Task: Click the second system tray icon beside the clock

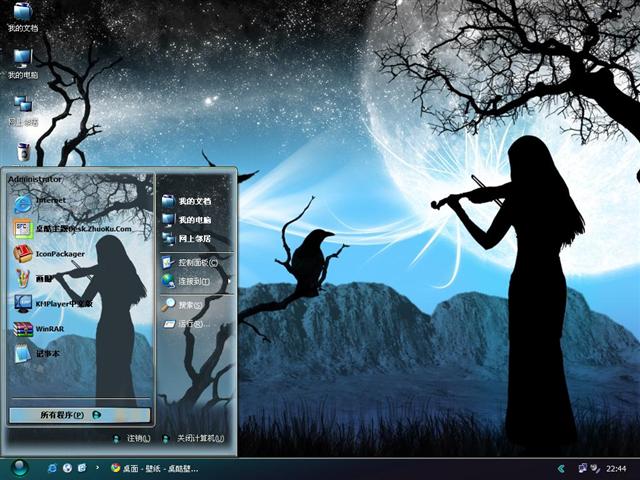Action: tap(595, 469)
